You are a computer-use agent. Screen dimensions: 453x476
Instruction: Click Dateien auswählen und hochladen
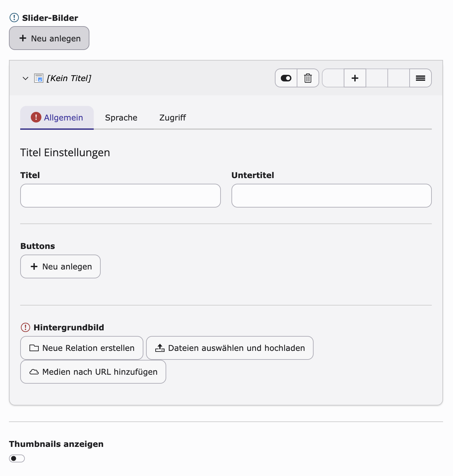point(230,348)
